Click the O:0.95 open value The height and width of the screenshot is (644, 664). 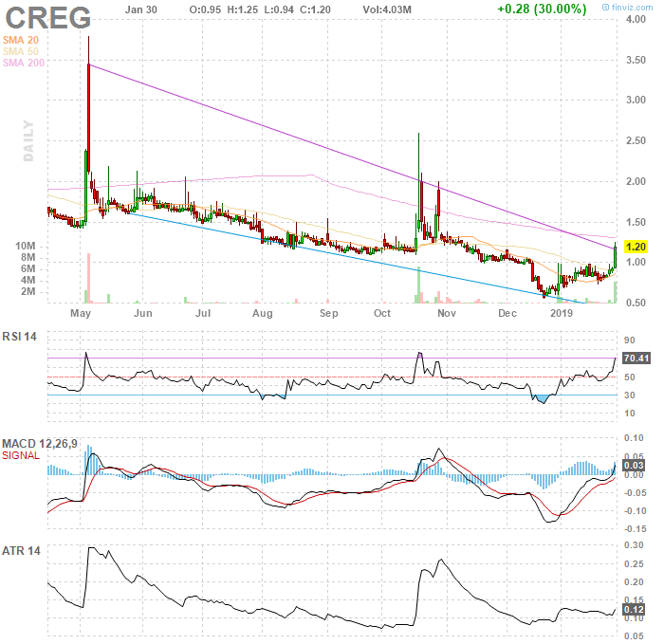(x=205, y=9)
